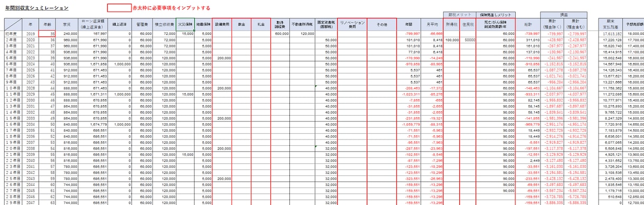Click the annual total -799,997
Image resolution: width=644 pixels, height=205 pixels.
(408, 33)
